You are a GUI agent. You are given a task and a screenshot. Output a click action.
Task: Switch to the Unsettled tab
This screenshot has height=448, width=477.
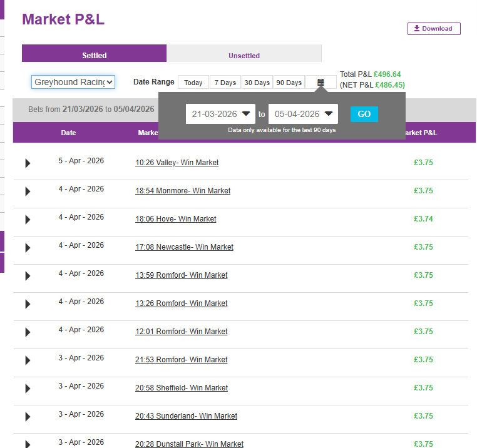(244, 54)
